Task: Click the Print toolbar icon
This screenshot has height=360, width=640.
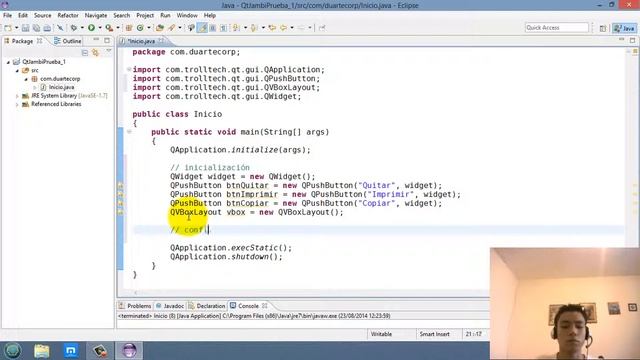Action: click(47, 28)
